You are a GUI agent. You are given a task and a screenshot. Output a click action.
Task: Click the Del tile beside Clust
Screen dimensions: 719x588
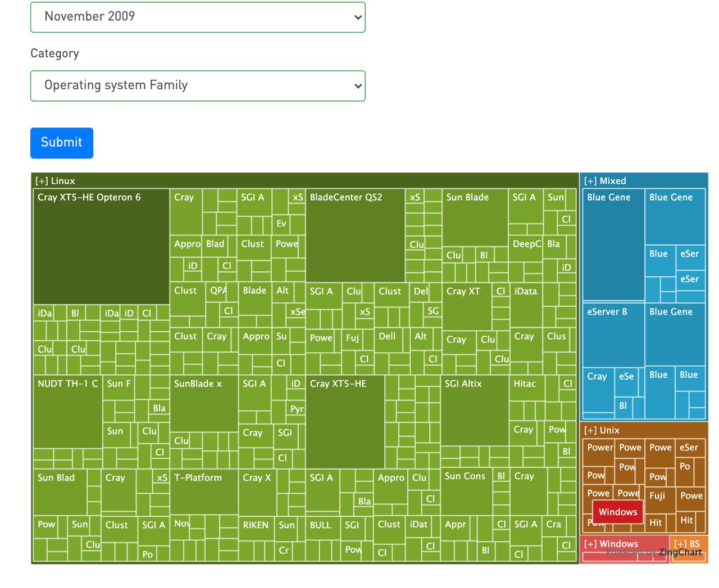pyautogui.click(x=420, y=293)
